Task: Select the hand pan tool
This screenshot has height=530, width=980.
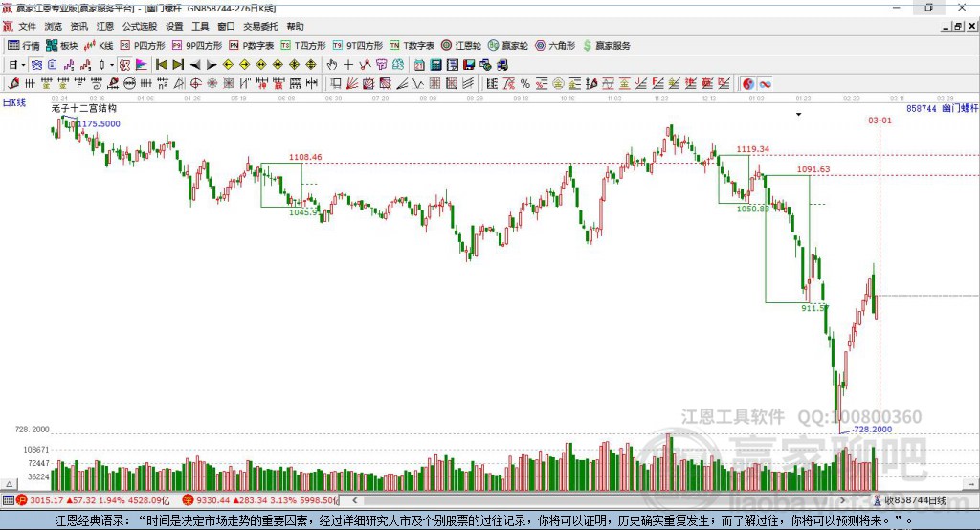Action: pyautogui.click(x=332, y=65)
